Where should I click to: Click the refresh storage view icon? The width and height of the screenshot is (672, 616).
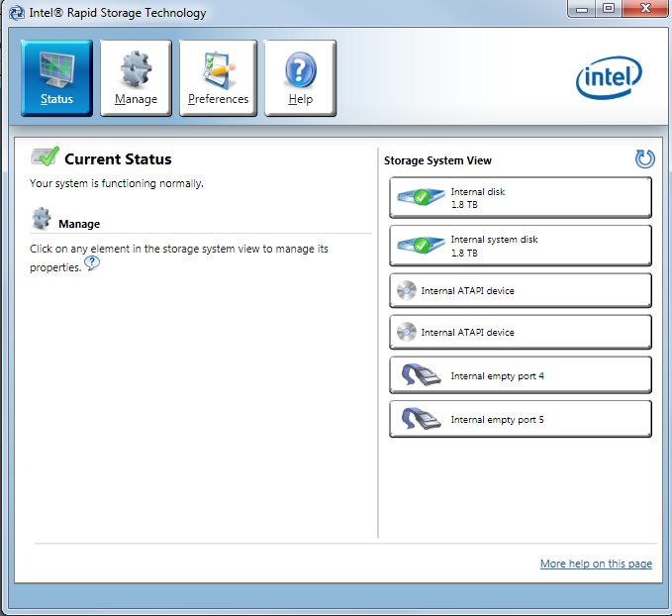click(644, 158)
